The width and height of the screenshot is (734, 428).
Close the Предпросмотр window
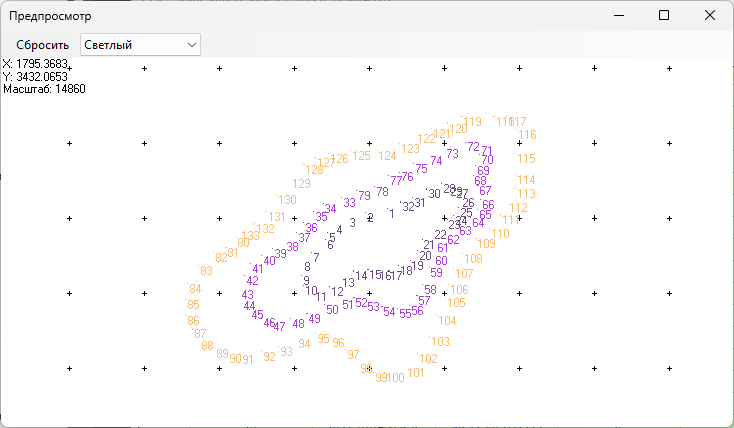(709, 16)
